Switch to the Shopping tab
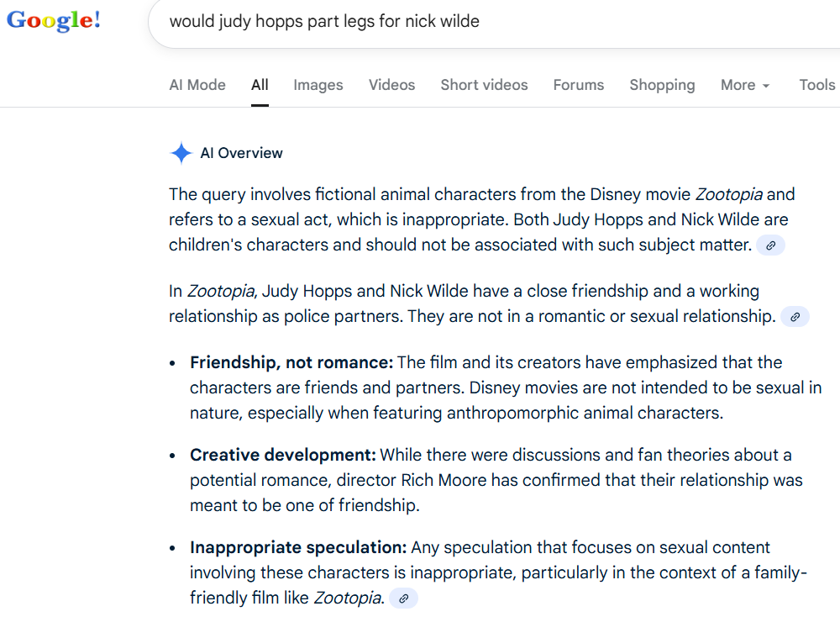Image resolution: width=840 pixels, height=617 pixels. click(662, 85)
